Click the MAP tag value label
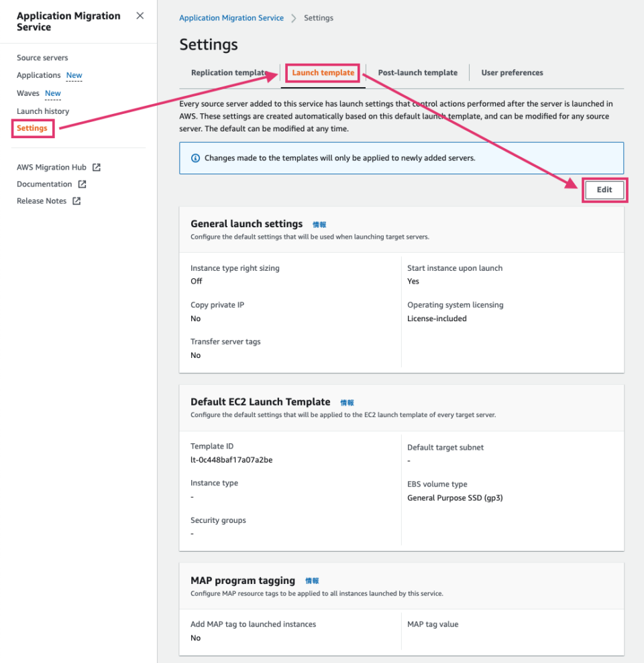 [433, 624]
